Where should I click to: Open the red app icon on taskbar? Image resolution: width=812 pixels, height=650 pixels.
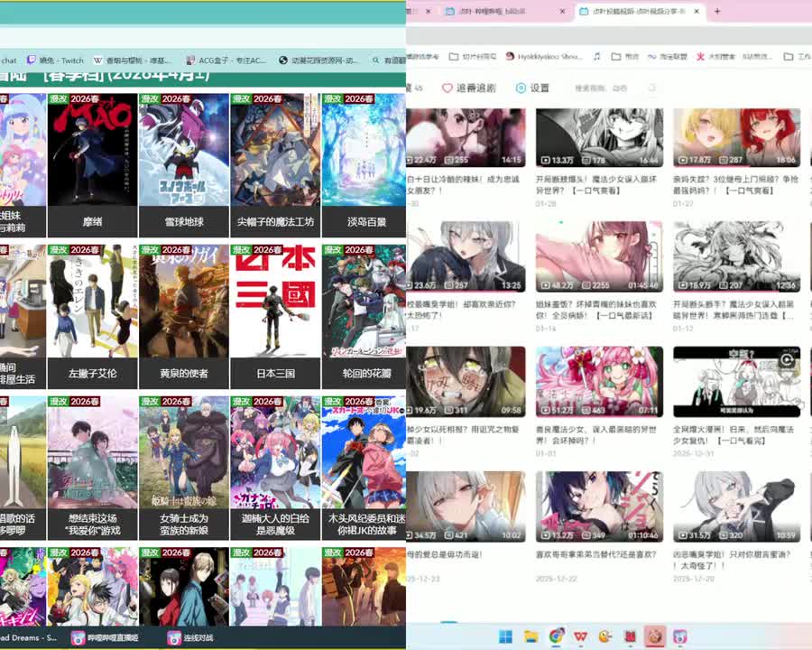pos(631,636)
